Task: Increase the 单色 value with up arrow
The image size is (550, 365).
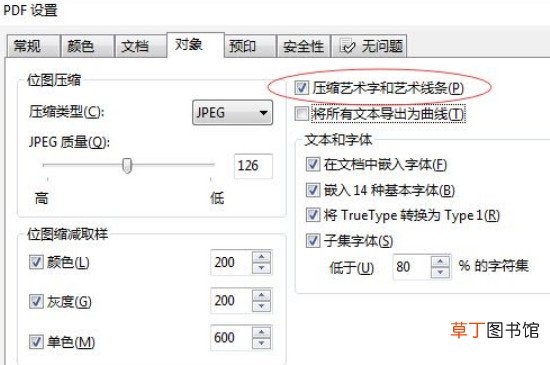Action: pyautogui.click(x=262, y=332)
